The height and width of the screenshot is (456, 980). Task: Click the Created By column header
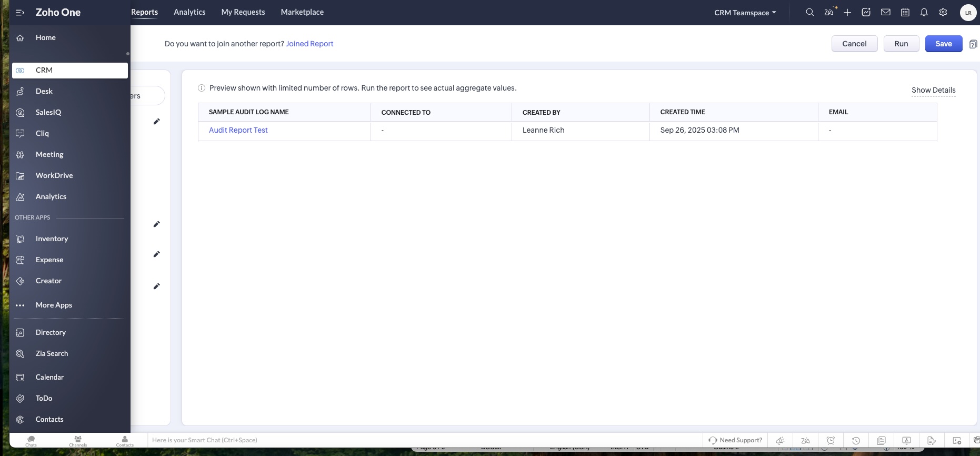[x=581, y=112]
